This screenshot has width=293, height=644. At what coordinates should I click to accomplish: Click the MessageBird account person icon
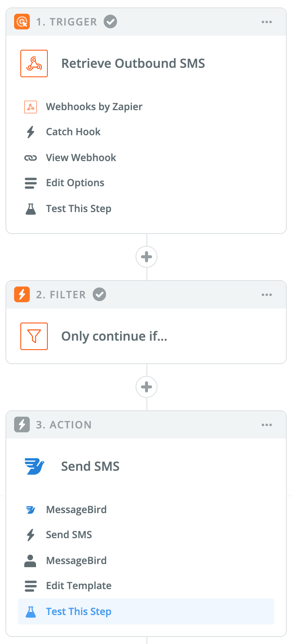[31, 560]
